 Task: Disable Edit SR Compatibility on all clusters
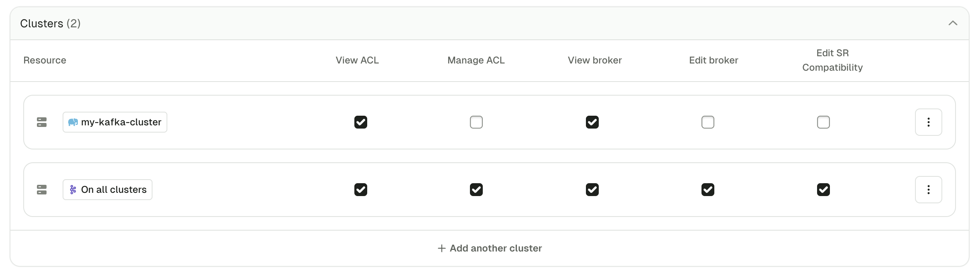(x=823, y=190)
